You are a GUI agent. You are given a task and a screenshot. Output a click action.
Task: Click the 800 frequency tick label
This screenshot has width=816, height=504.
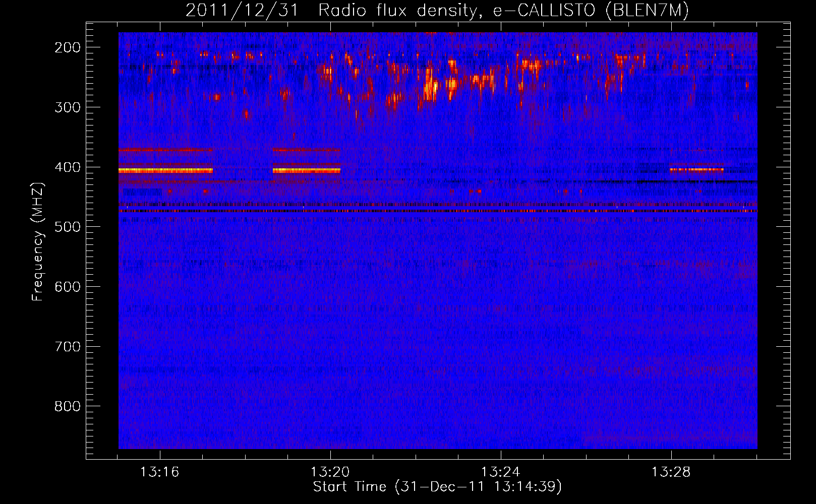tap(68, 406)
